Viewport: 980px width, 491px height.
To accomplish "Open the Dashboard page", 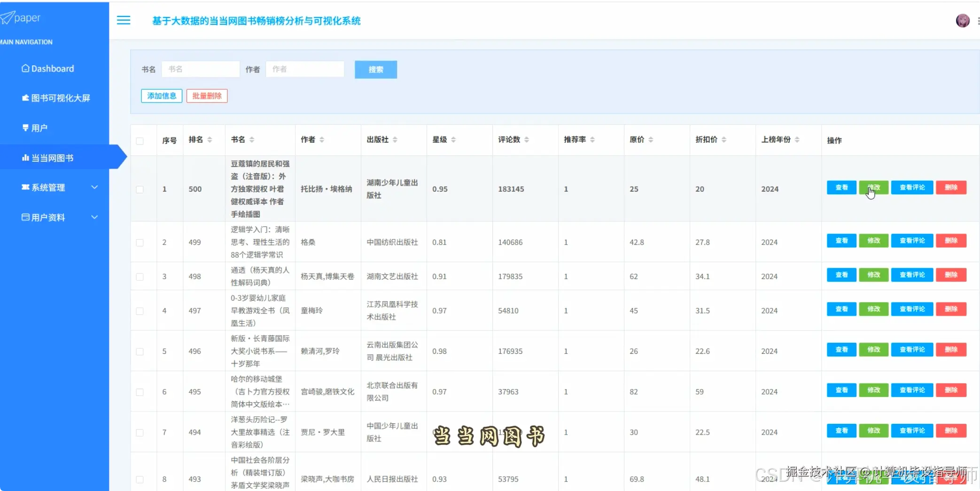I will [x=48, y=69].
